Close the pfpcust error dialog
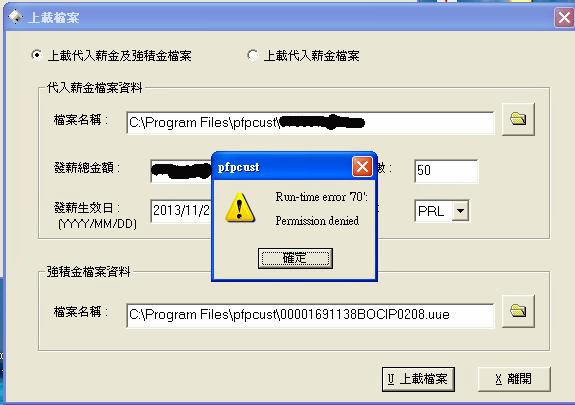 (362, 167)
